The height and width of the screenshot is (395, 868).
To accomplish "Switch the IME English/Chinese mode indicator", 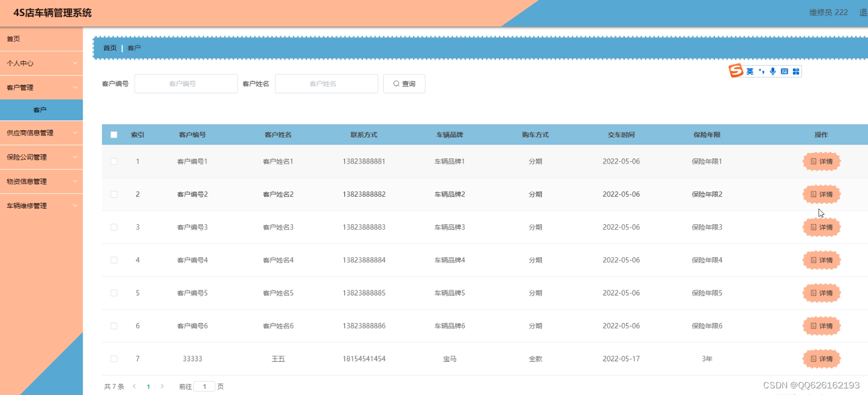I will point(750,72).
